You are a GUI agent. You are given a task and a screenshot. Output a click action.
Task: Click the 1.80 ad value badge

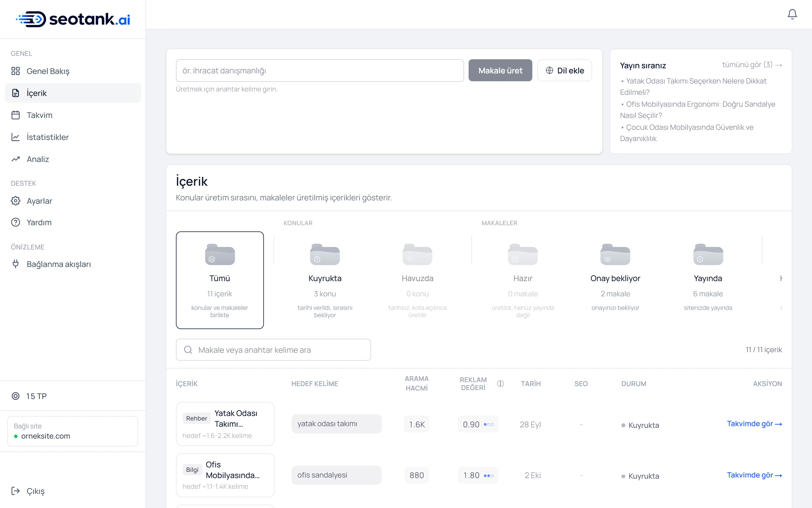coord(478,476)
